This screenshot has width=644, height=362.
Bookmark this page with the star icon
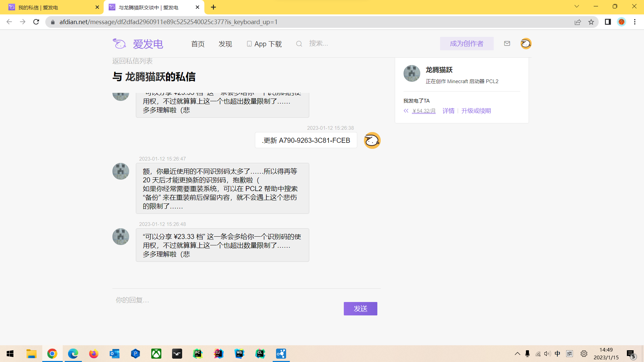coord(591,22)
